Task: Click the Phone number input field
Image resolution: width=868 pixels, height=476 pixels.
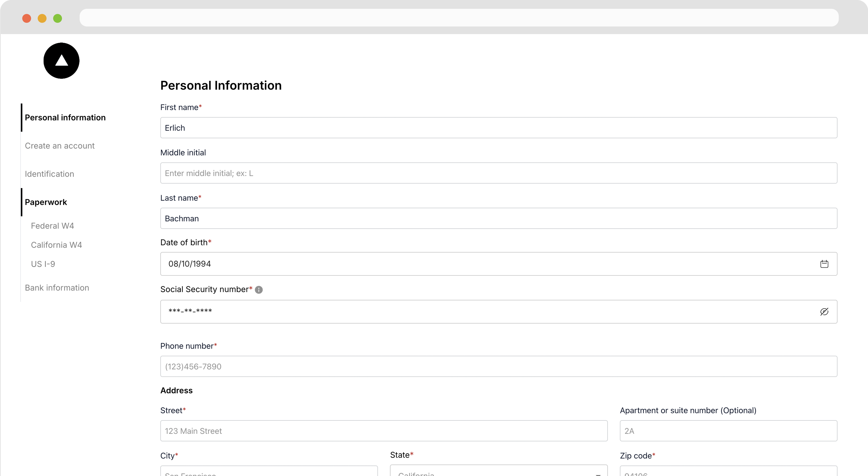Action: (x=499, y=366)
